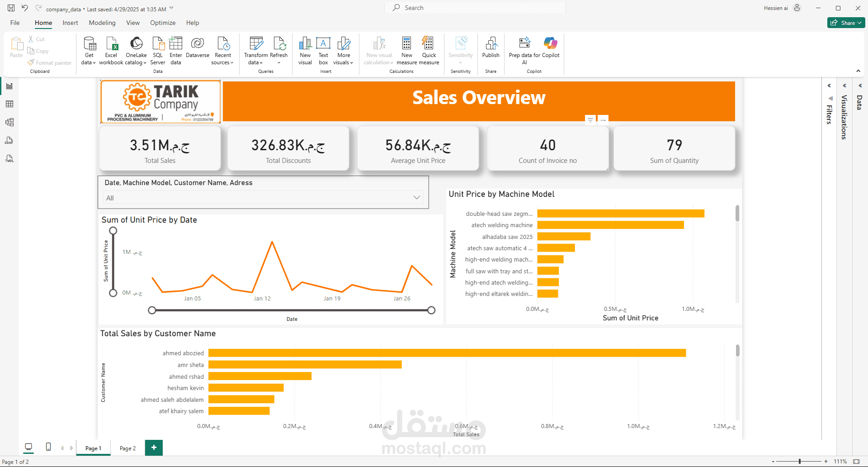868x467 pixels.
Task: Switch to the Modeling ribbon tab
Action: [x=102, y=23]
